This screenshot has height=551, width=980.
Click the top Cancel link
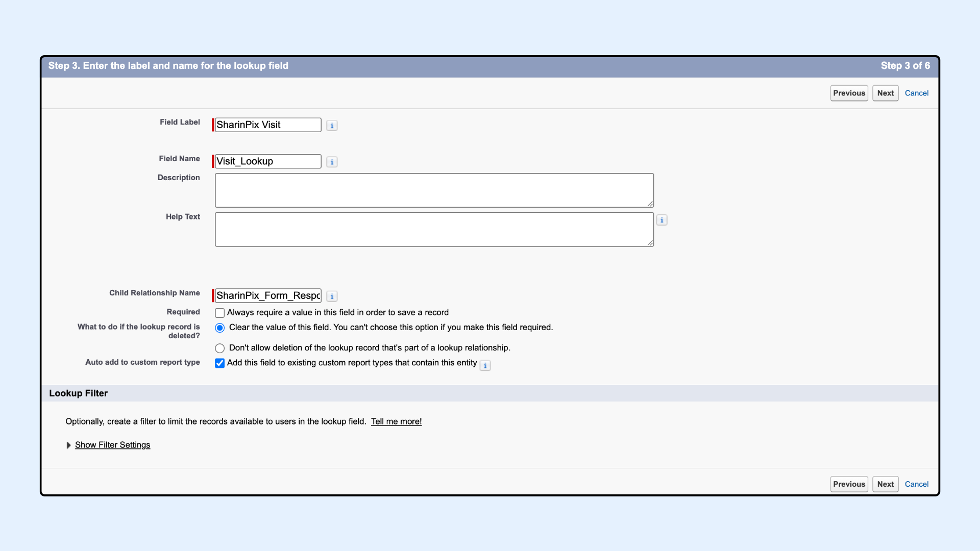916,93
